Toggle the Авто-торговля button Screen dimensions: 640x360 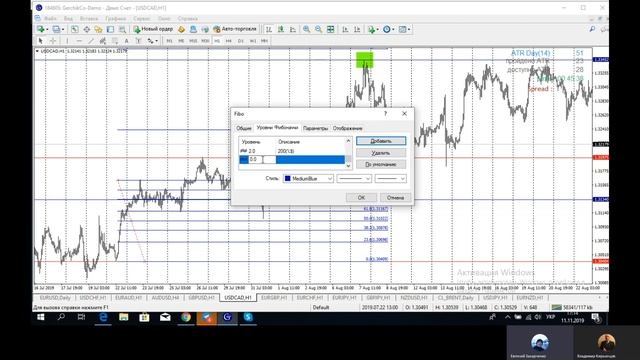click(235, 29)
